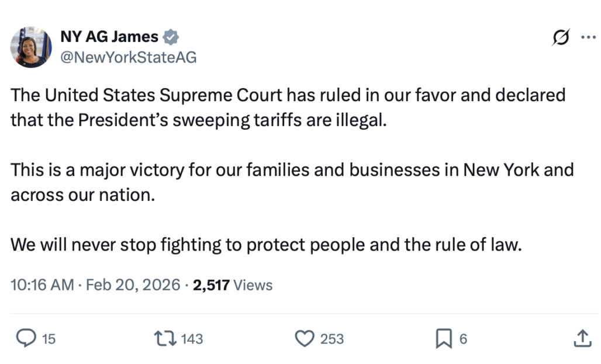Click the "We will never stop fighting" sentence
Screen dimensions: 601x364
265,244
